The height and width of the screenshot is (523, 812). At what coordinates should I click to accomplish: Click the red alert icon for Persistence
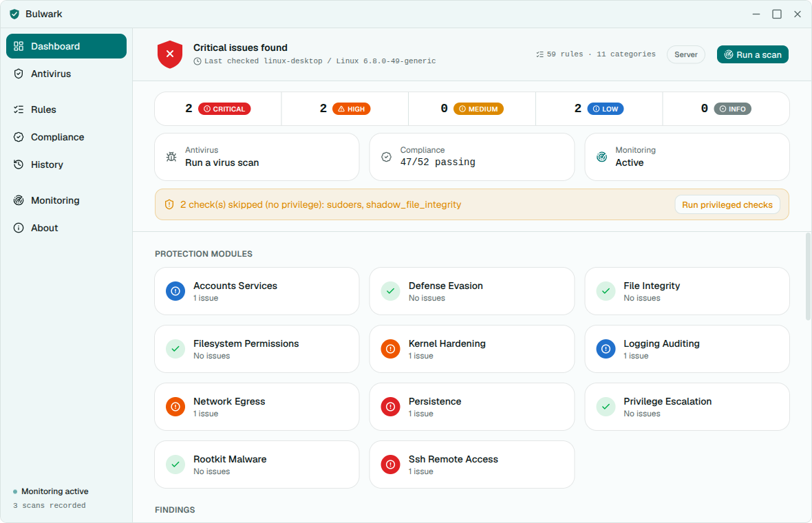click(390, 407)
